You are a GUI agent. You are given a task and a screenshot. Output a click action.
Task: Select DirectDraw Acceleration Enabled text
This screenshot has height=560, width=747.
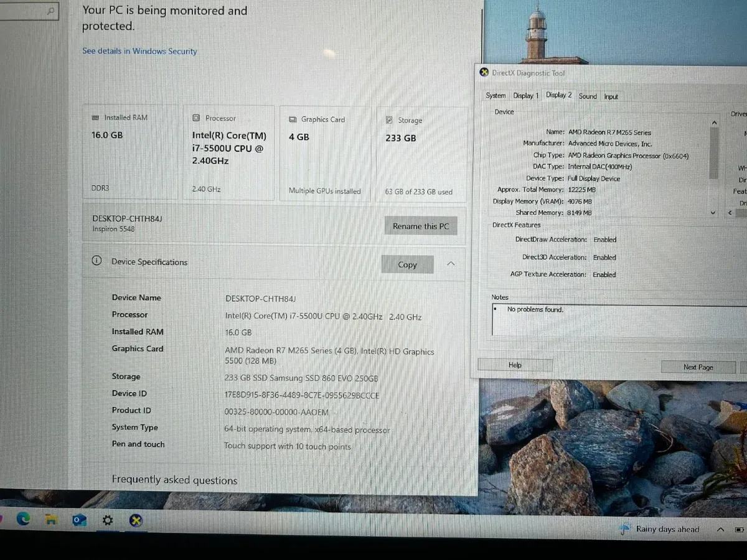click(x=604, y=240)
